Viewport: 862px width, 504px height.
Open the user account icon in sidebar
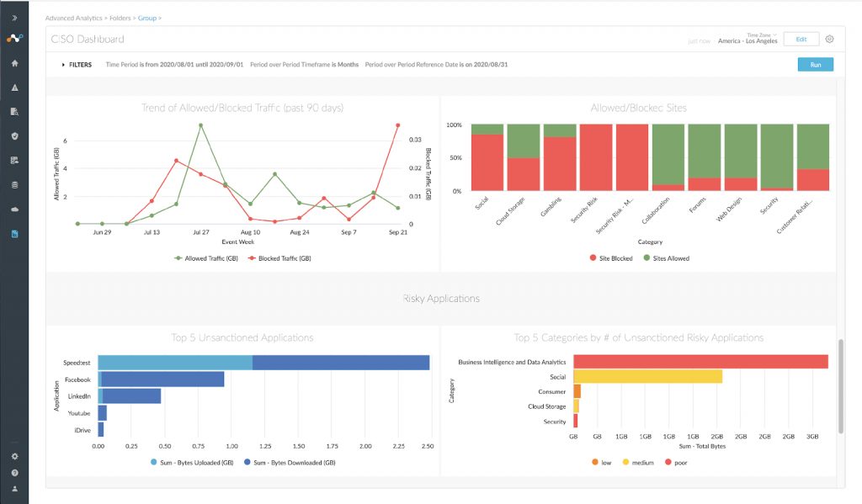[15, 489]
